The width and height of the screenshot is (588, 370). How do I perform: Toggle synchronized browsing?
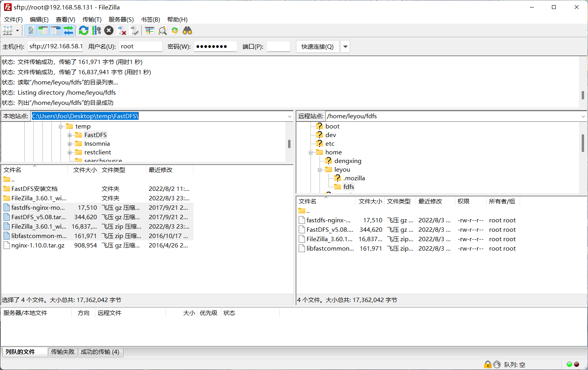pyautogui.click(x=175, y=31)
